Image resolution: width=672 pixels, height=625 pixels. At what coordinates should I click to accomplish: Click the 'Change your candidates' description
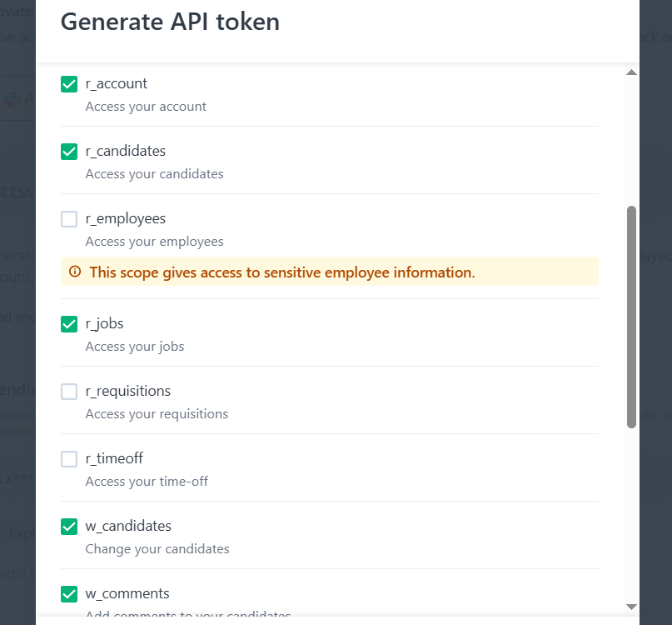(x=157, y=549)
